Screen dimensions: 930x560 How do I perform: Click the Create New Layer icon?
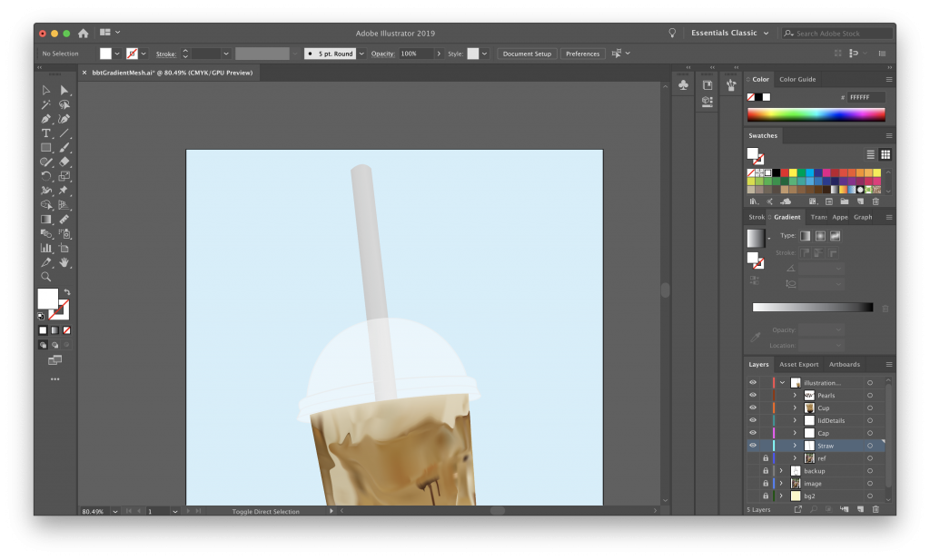point(860,509)
